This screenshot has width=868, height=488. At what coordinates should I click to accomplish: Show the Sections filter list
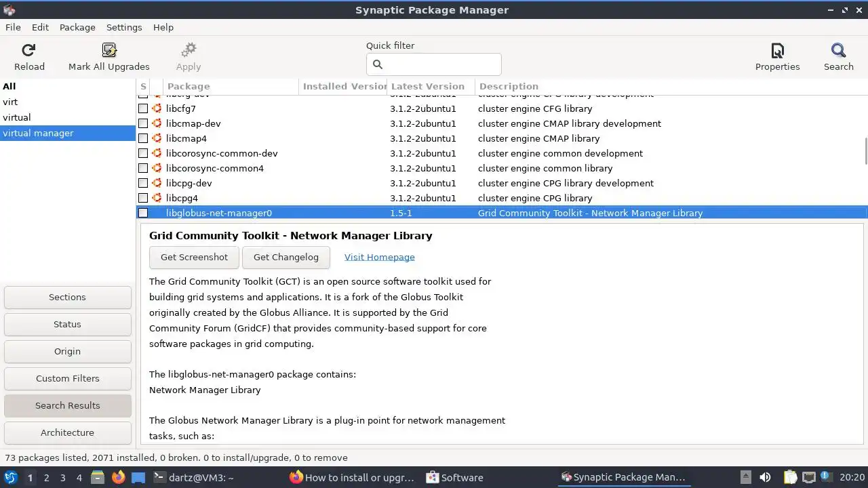click(67, 297)
